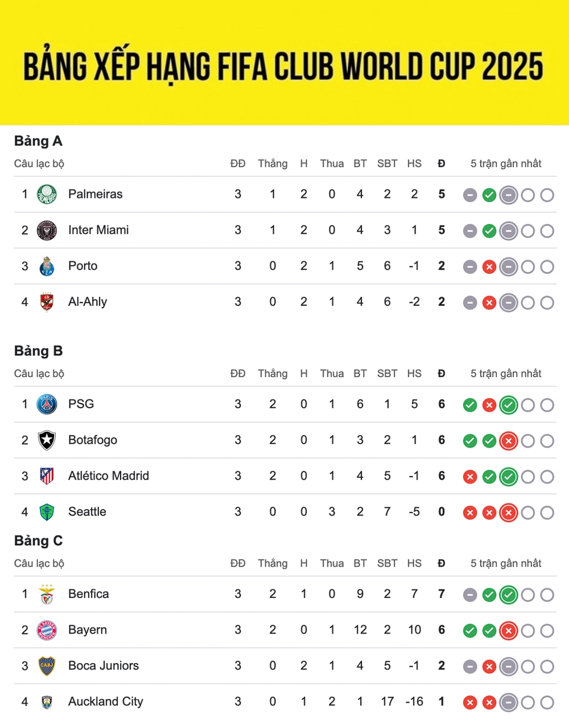
Task: Click the Bảng A group heading
Action: coord(38,141)
